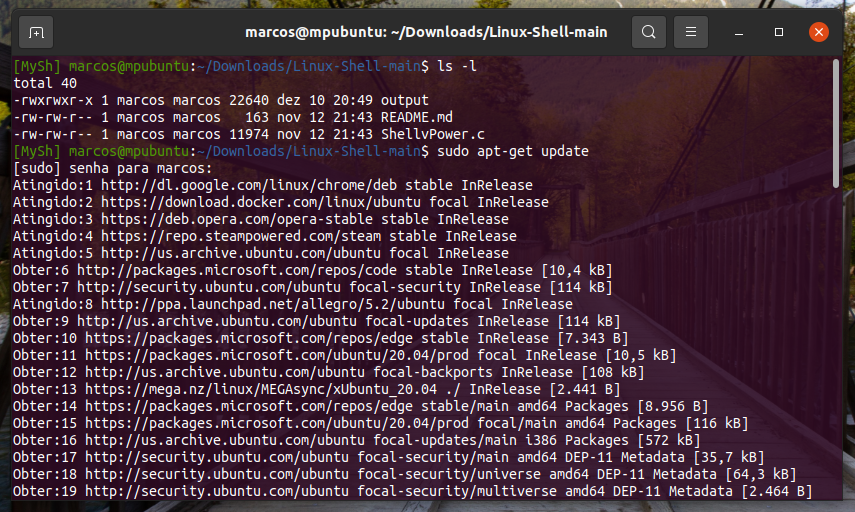The width and height of the screenshot is (855, 512).
Task: Open the terminal search tool
Action: [x=648, y=32]
